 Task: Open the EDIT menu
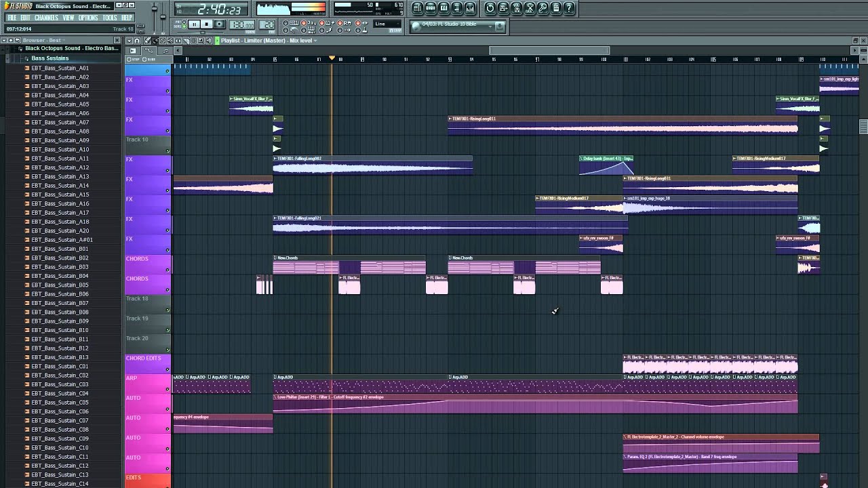click(x=26, y=18)
